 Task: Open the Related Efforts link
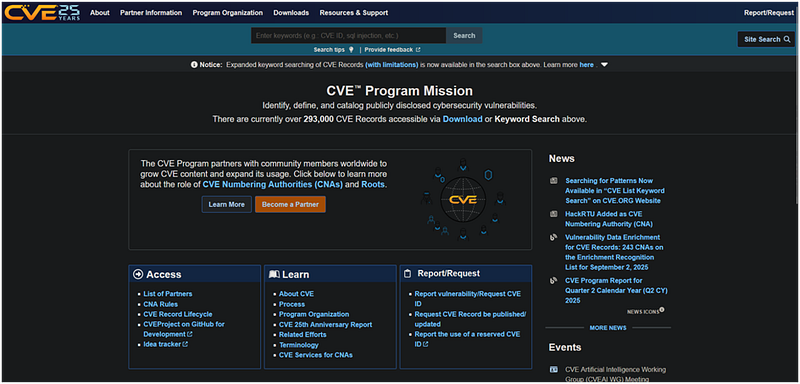click(x=303, y=335)
